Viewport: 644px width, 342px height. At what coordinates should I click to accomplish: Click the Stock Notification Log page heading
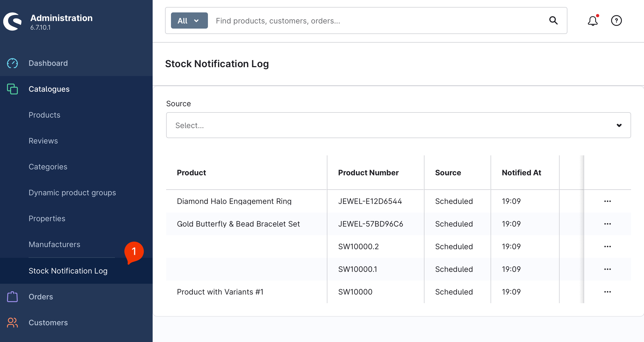(217, 64)
